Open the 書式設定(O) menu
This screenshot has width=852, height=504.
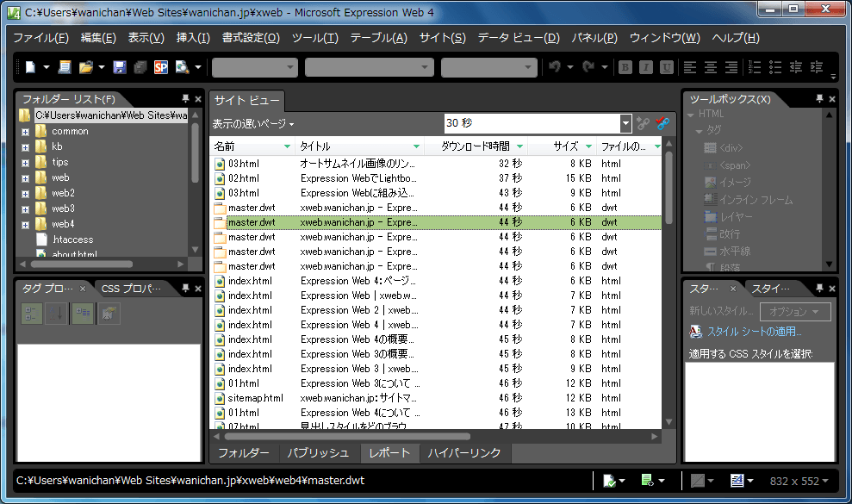click(251, 38)
